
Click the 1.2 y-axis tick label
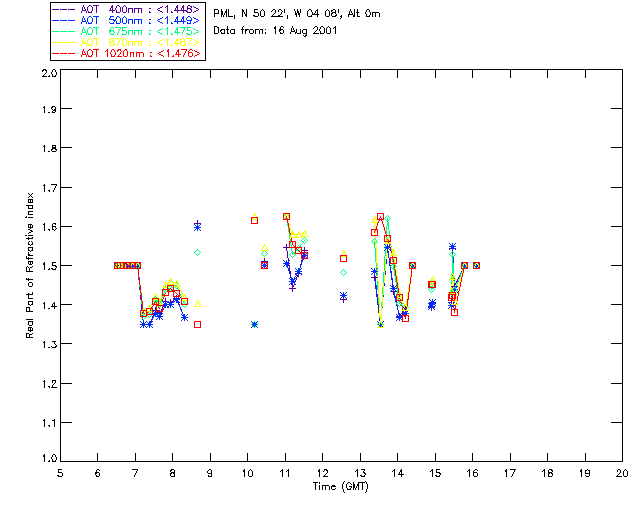[x=49, y=384]
